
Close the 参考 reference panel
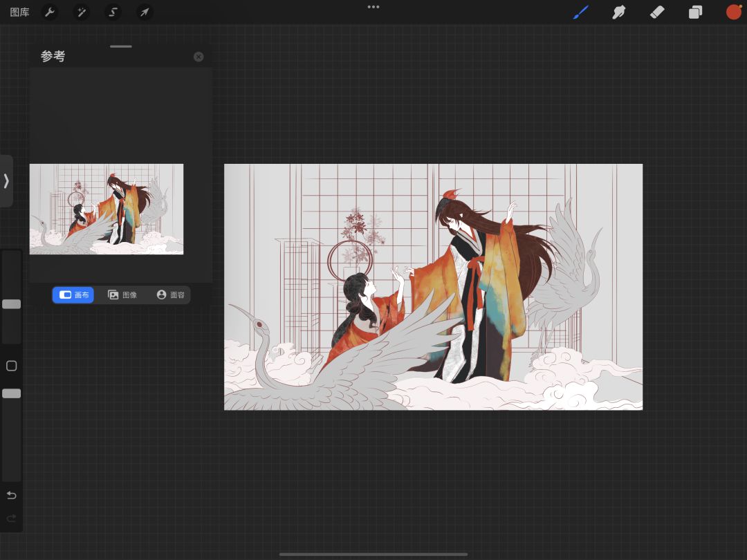(199, 57)
